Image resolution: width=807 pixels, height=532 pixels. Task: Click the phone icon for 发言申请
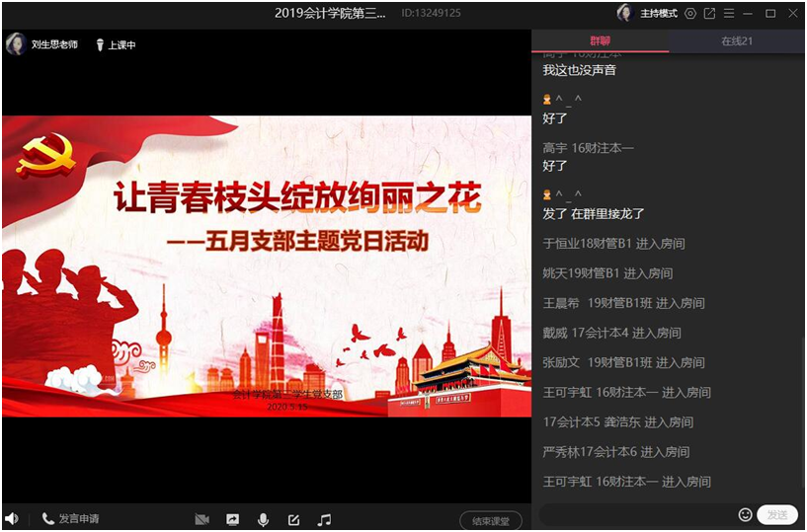[x=47, y=518]
